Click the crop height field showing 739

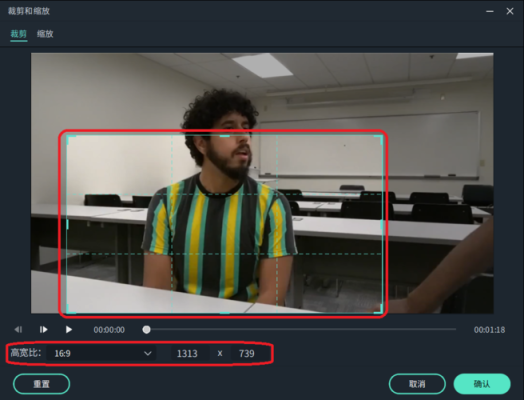248,353
